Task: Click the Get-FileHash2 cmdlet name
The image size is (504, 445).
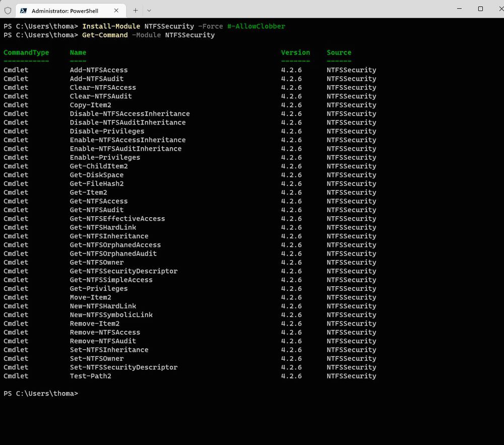Action: pos(96,184)
